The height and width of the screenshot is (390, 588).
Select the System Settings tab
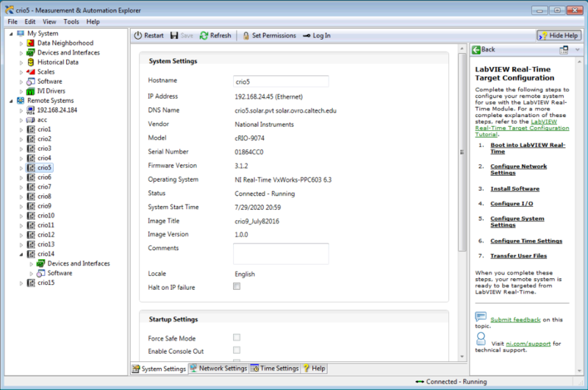tap(159, 369)
